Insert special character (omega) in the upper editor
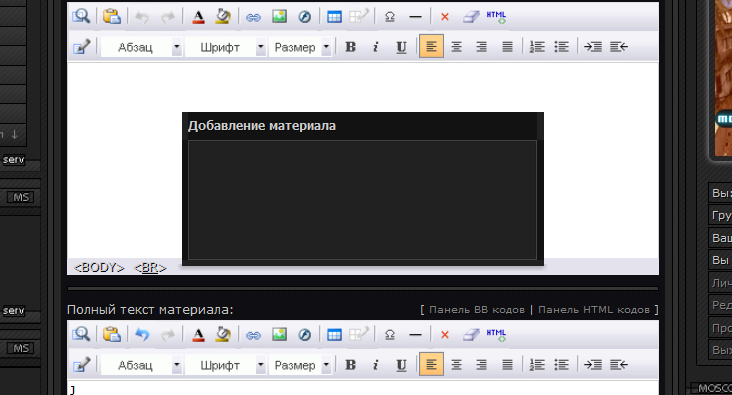The image size is (732, 395). click(390, 17)
